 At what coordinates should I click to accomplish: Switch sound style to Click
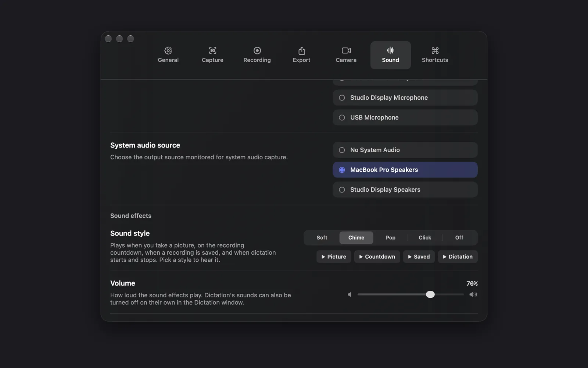425,238
